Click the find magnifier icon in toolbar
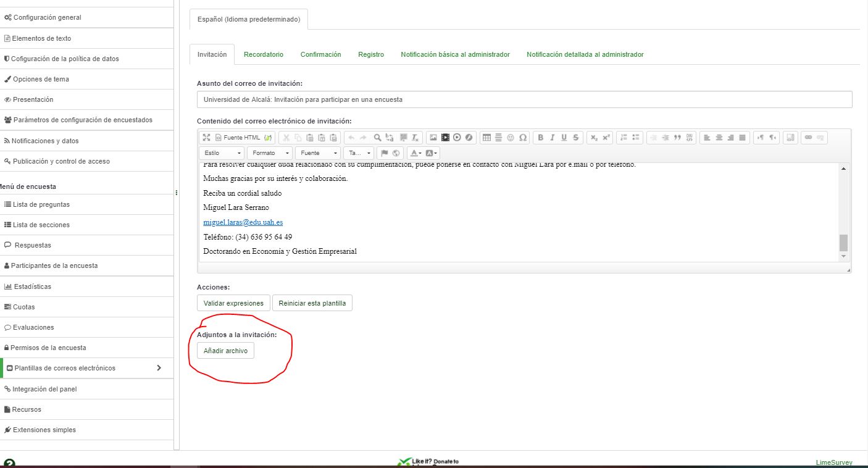This screenshot has width=868, height=468. pos(377,138)
